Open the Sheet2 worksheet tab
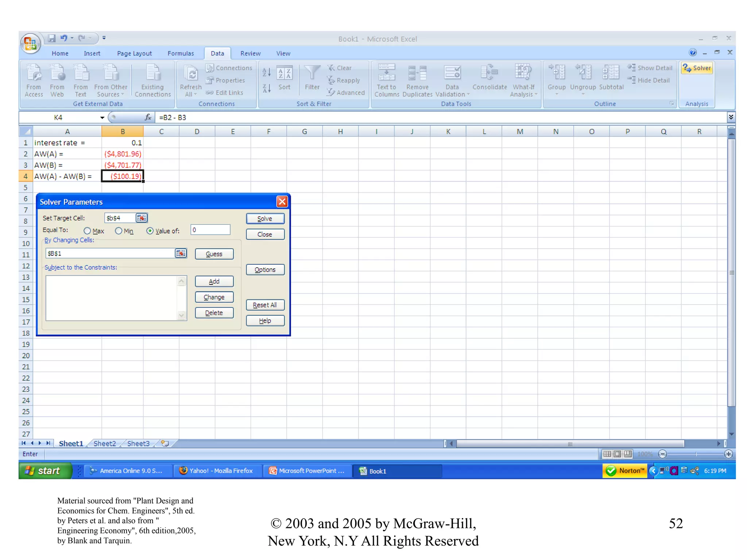Image resolution: width=747 pixels, height=560 pixels. coord(104,444)
